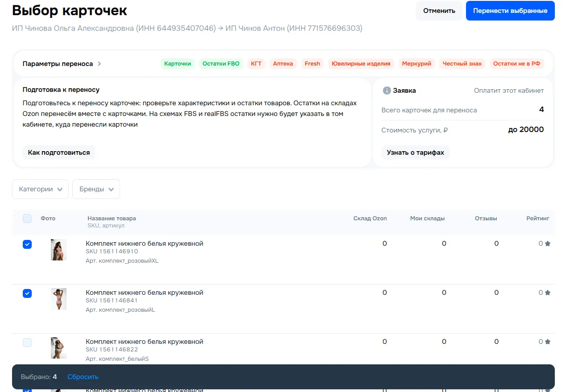Toggle the select-all checkbox in table header
Viewport: 570px width, 392px height.
click(x=27, y=218)
